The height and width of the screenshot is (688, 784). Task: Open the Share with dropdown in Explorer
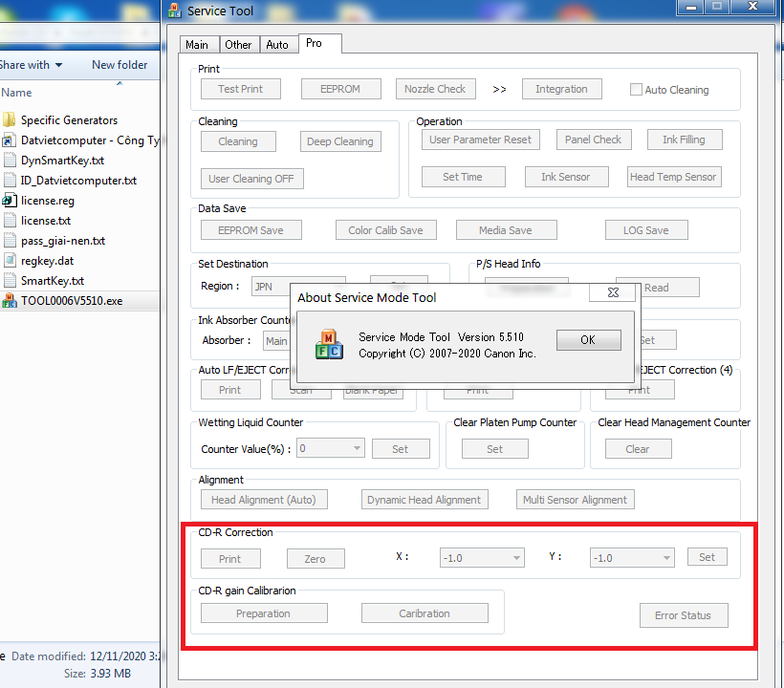click(31, 65)
